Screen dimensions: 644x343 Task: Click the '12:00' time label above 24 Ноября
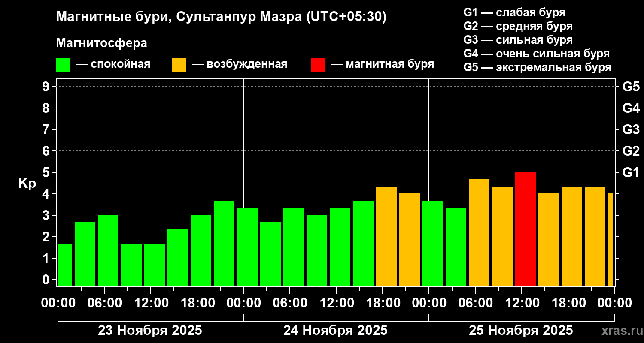click(336, 303)
